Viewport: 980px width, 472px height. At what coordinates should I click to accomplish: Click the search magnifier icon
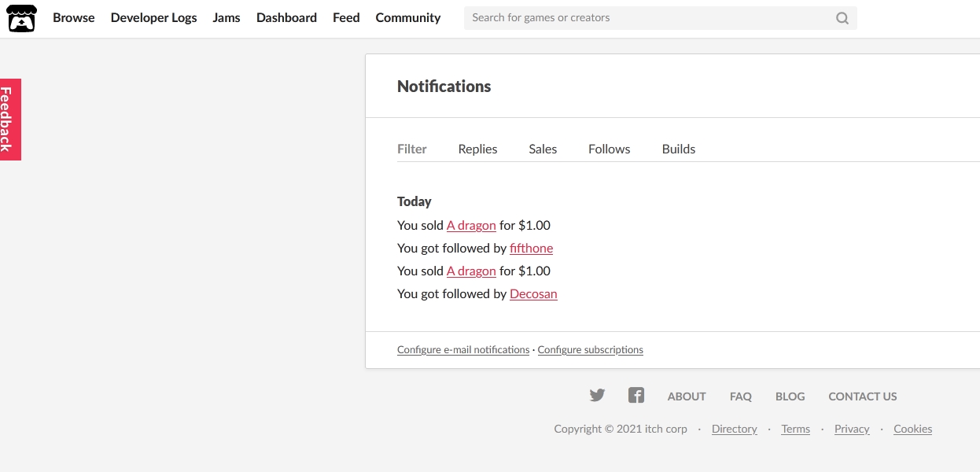click(x=842, y=18)
